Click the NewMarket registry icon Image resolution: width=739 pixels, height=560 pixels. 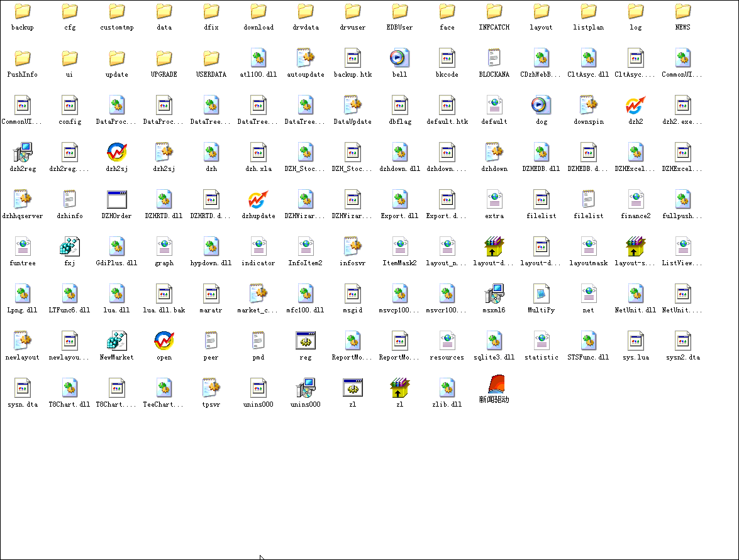(117, 341)
